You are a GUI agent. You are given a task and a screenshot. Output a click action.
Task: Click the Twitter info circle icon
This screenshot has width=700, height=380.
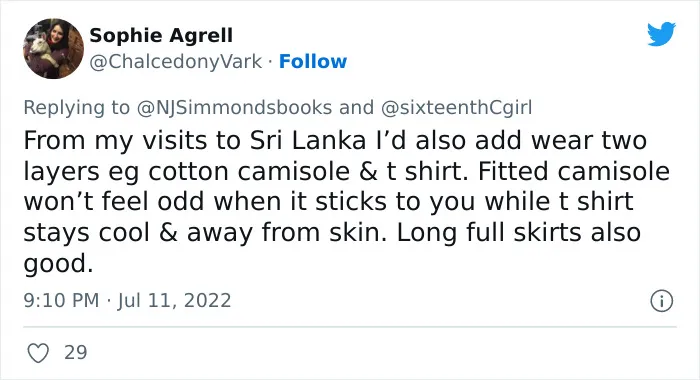point(662,301)
